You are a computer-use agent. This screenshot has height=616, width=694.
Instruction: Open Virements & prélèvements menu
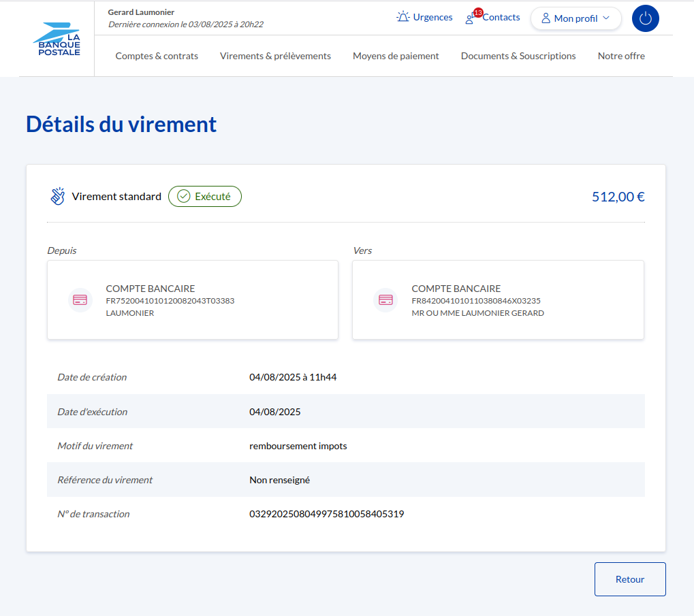click(275, 56)
